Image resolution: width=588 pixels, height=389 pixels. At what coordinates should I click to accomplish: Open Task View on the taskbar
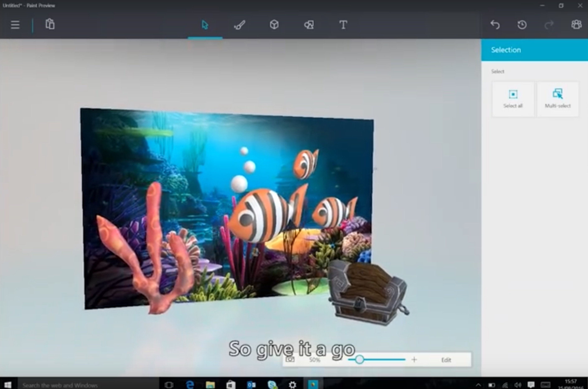(169, 385)
